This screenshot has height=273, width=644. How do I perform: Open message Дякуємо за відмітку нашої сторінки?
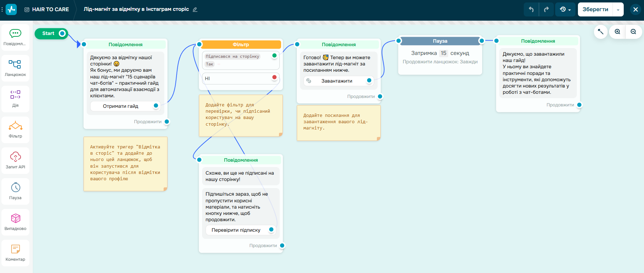(126, 76)
